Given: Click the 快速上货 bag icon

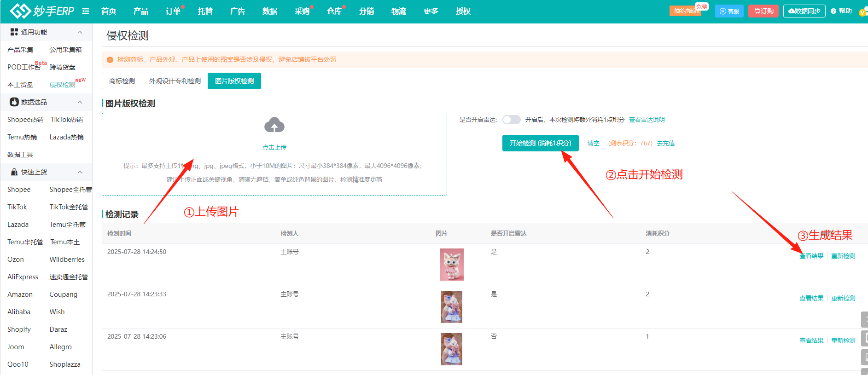Looking at the screenshot, I should coord(14,172).
